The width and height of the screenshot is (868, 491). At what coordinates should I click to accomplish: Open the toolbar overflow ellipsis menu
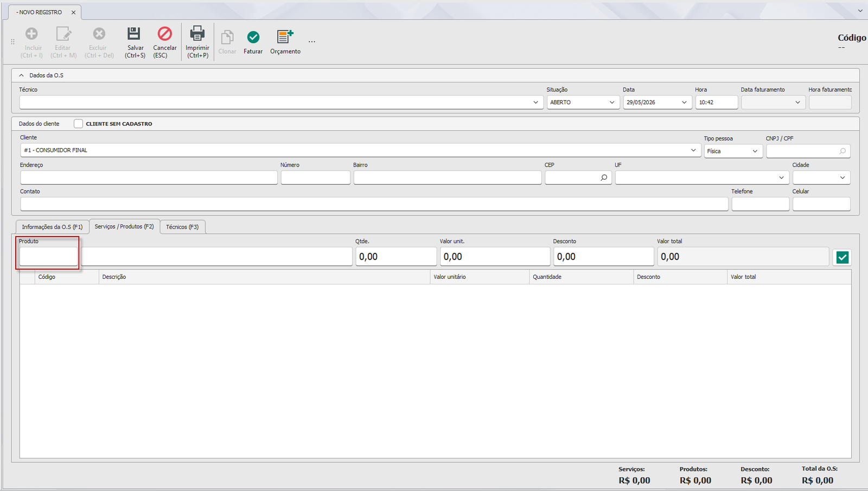point(312,42)
